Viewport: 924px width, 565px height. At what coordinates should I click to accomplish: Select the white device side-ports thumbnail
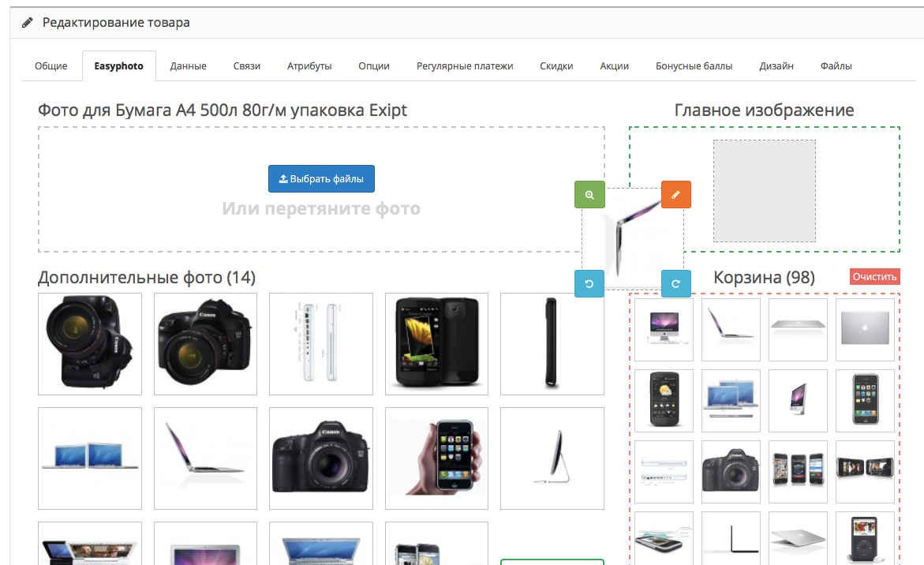point(320,343)
